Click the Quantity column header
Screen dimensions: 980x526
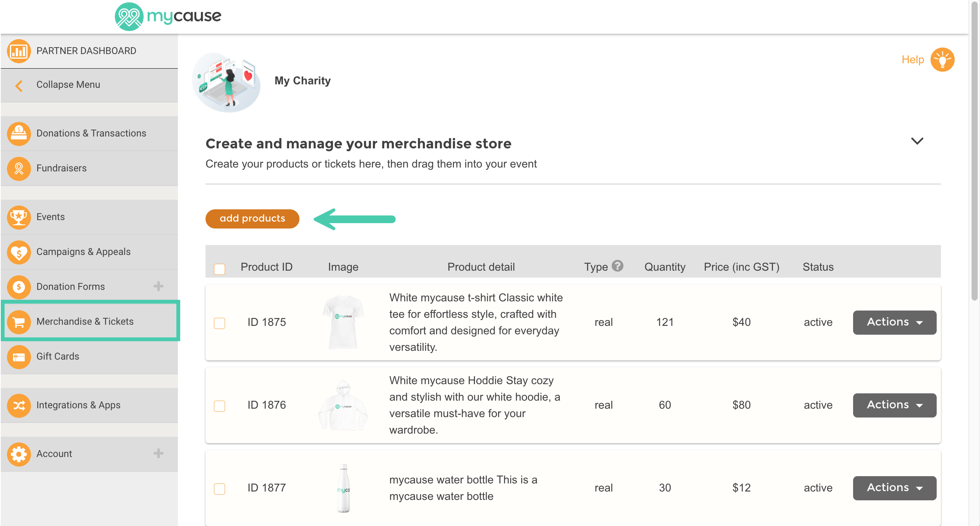pos(665,267)
